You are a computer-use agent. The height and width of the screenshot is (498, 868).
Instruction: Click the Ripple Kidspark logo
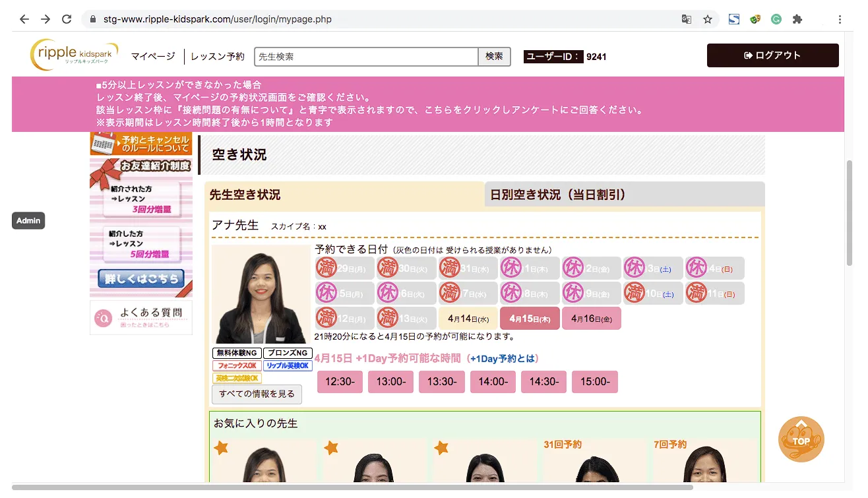pos(74,55)
